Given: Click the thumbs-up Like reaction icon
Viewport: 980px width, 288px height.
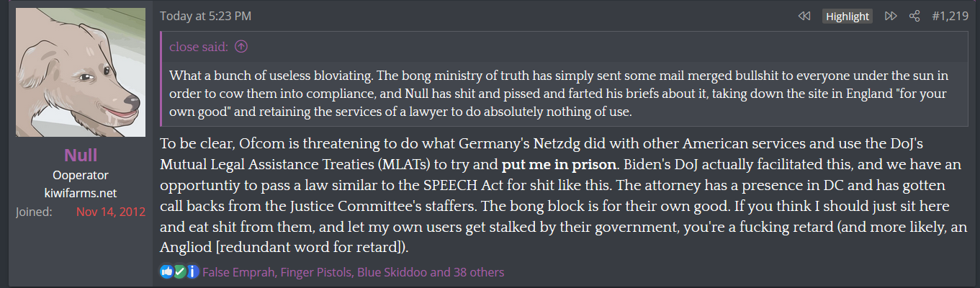Looking at the screenshot, I should 167,272.
